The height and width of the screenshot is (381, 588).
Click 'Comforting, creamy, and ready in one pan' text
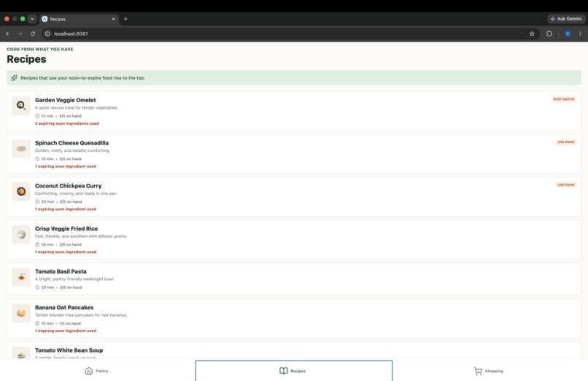click(76, 193)
